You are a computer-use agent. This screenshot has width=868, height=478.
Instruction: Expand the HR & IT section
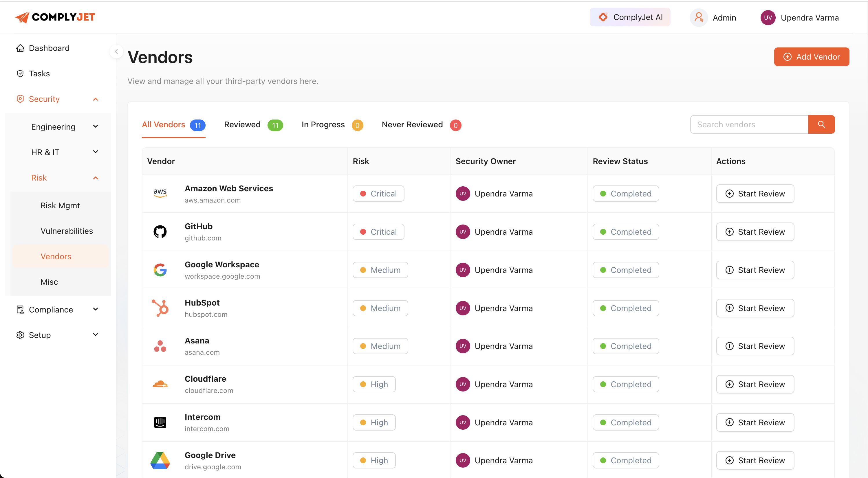click(95, 152)
